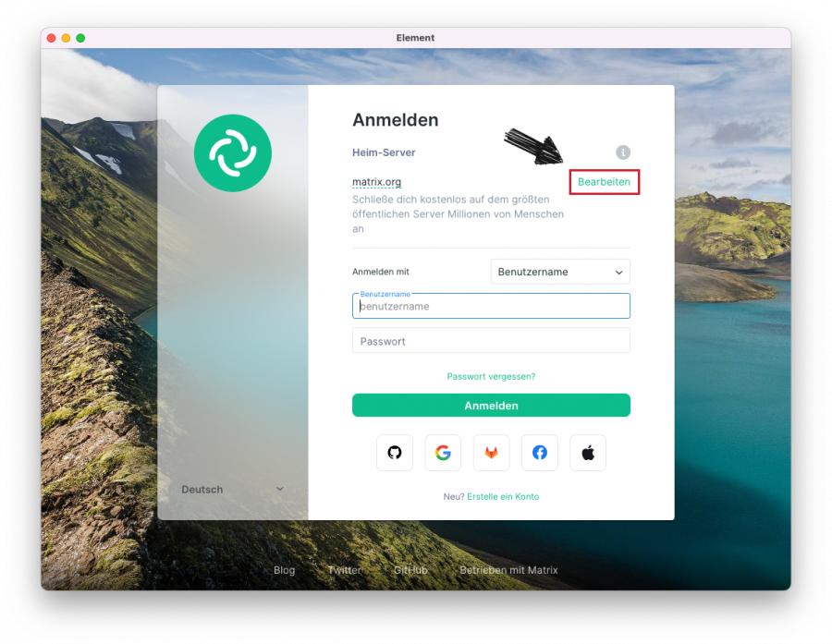
Task: Open the Passwort vergessen? link
Action: (x=491, y=377)
